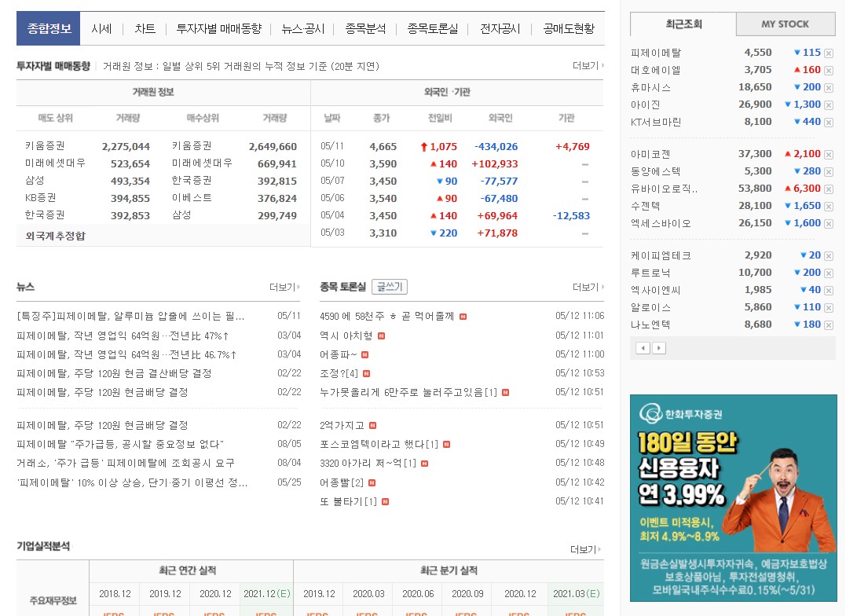Open news 작년 영업익 64억원 전년比 47%↑
Screen dimensions: 857x616
[x=123, y=335]
